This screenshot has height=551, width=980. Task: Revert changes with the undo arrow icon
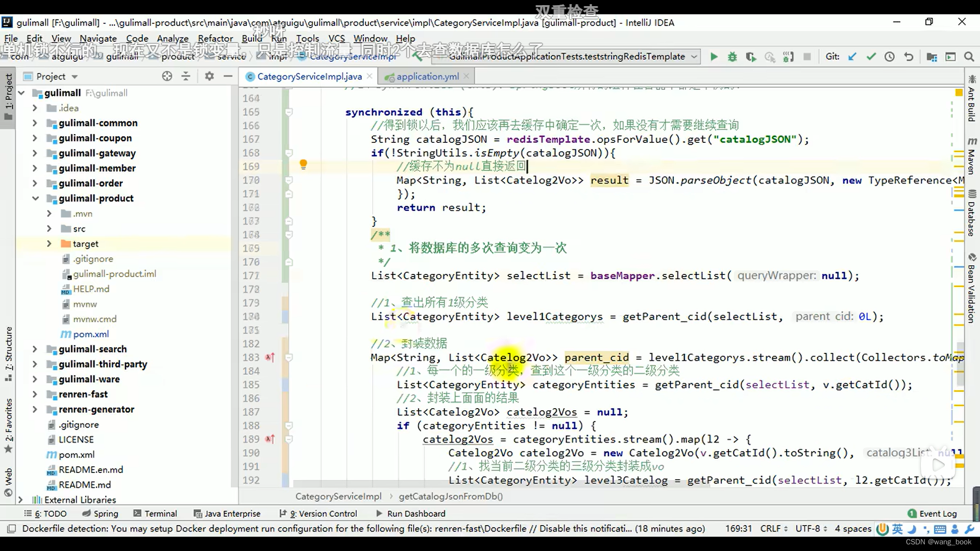pyautogui.click(x=909, y=57)
